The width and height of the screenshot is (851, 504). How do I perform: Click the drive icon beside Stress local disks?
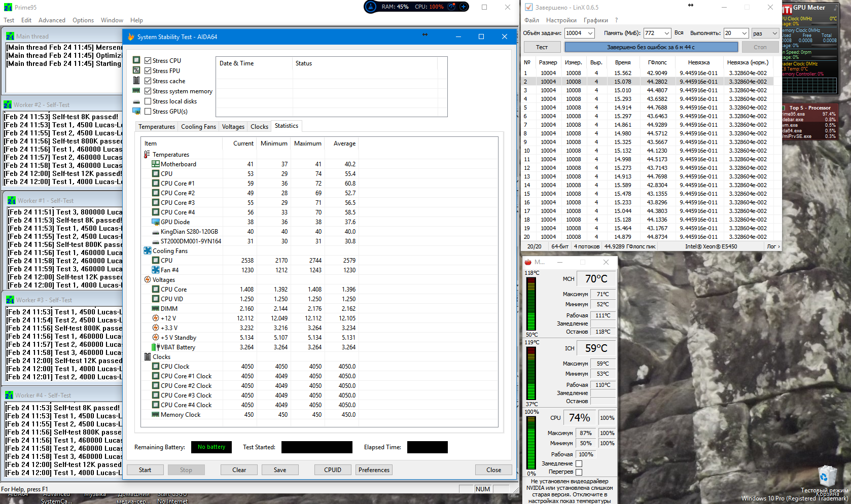pos(136,101)
